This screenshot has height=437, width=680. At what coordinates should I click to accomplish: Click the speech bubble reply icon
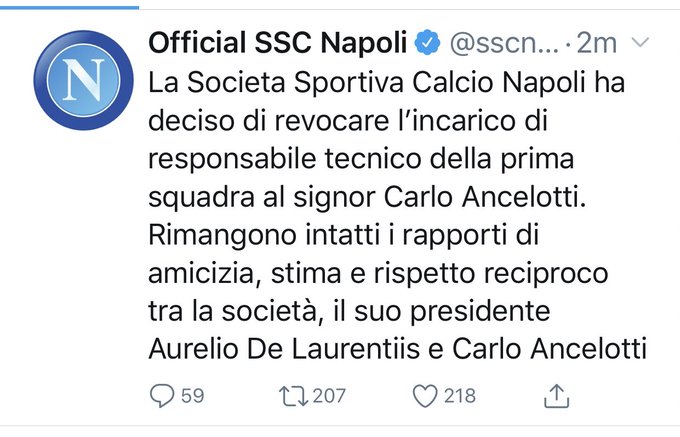[x=162, y=396]
